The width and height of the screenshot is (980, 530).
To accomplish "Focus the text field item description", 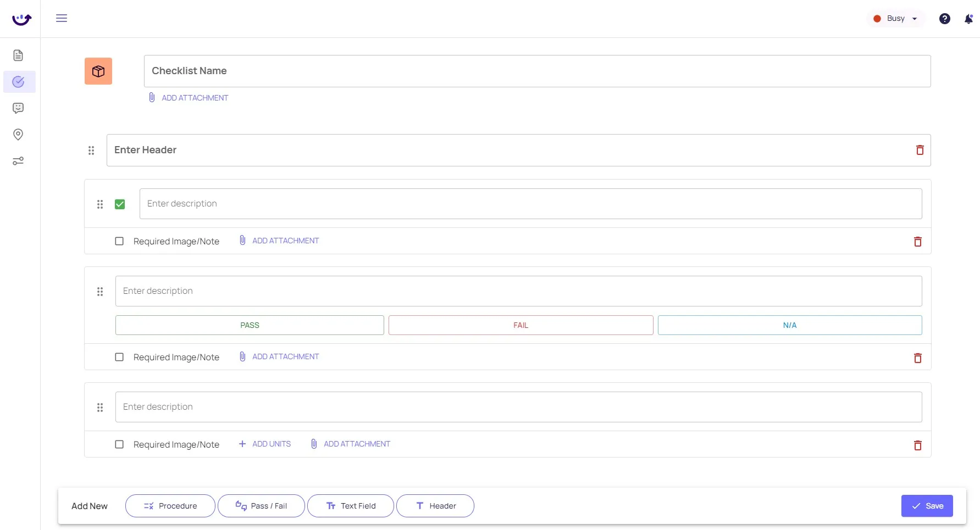I will [518, 407].
